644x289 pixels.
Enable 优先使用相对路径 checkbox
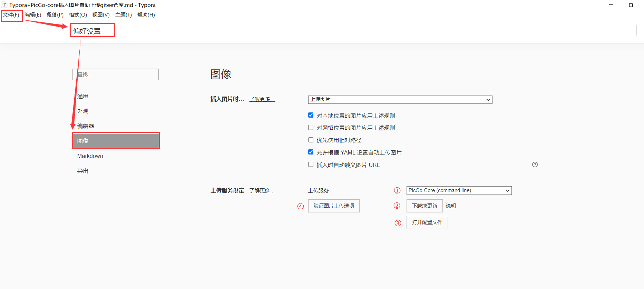click(x=311, y=140)
